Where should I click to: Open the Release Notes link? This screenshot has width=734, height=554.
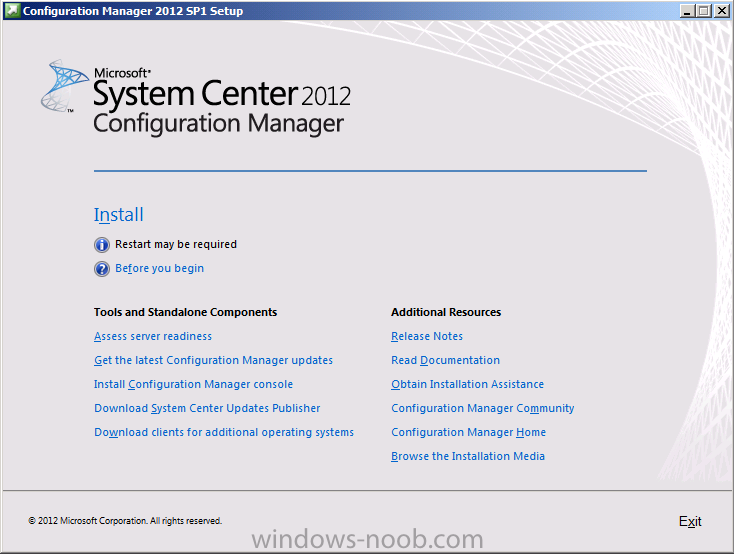(427, 336)
